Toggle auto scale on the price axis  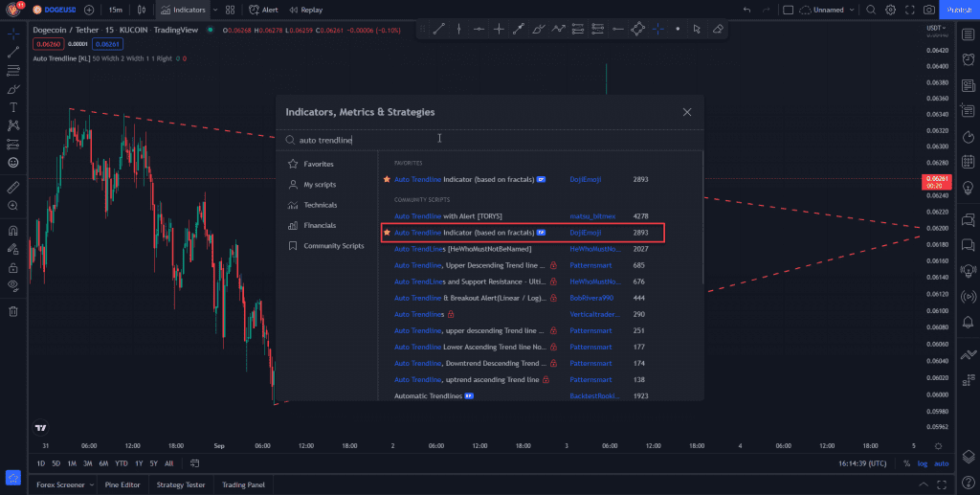(942, 463)
